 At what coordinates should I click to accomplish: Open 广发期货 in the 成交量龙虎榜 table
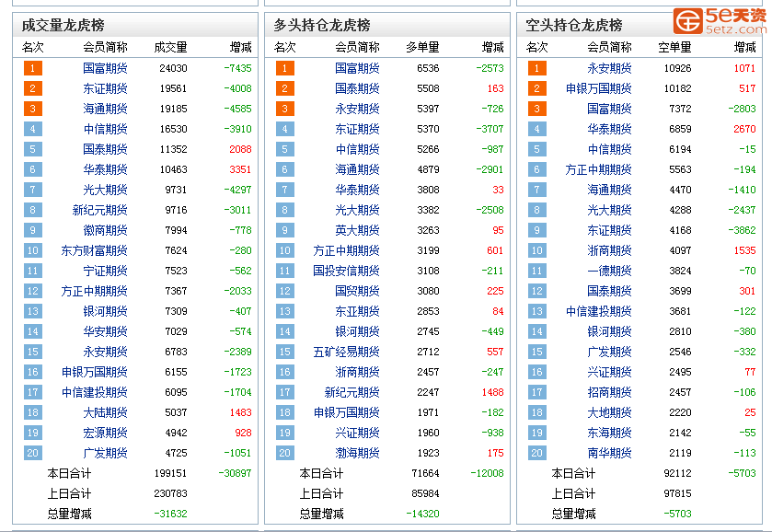coord(105,453)
